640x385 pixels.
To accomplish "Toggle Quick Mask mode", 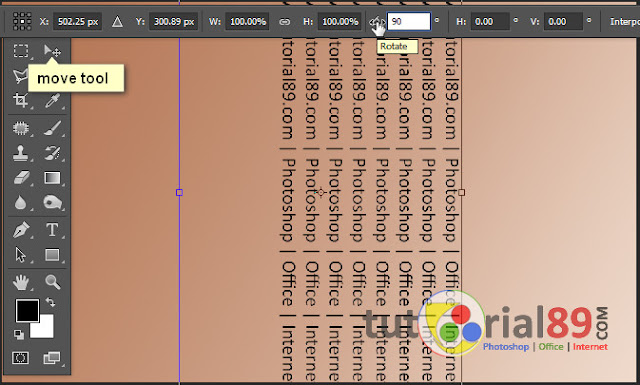I will (20, 358).
